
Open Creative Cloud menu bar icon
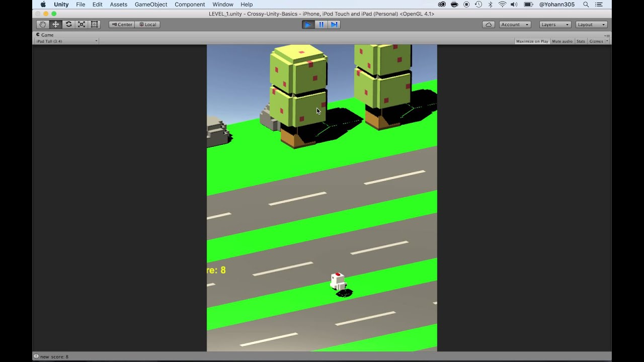click(442, 5)
